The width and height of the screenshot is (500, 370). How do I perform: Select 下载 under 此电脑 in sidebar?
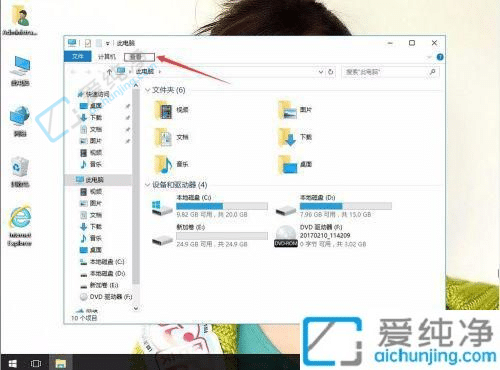click(x=91, y=227)
